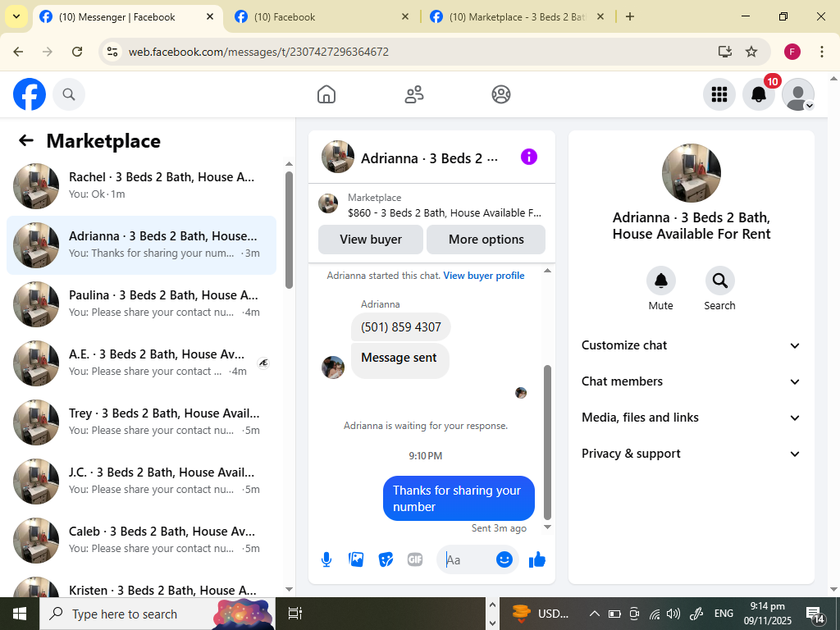Reload the page
The height and width of the screenshot is (630, 840).
[x=77, y=52]
